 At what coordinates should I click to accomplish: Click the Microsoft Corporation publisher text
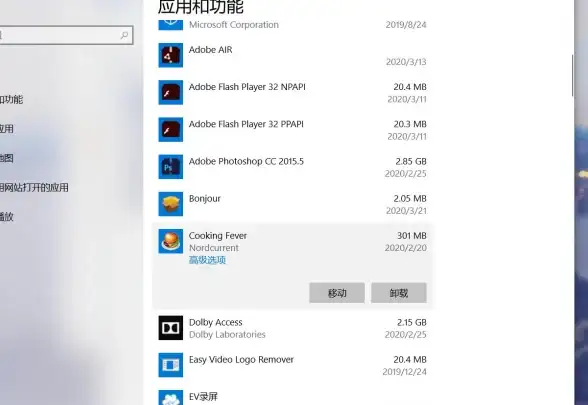(234, 25)
